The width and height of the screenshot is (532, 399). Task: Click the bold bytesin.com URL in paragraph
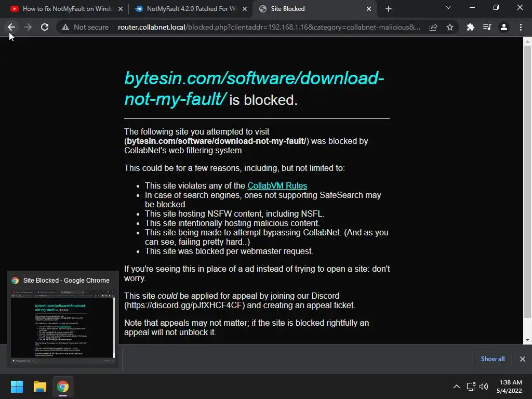click(217, 141)
